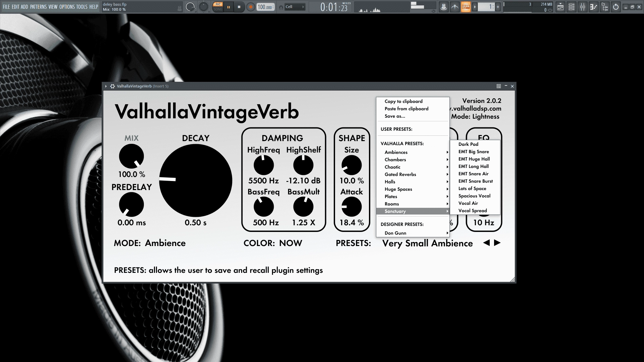Expand the Huge Spaces preset submenu

point(413,189)
